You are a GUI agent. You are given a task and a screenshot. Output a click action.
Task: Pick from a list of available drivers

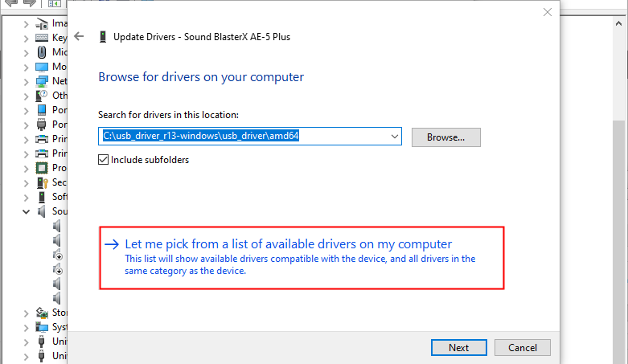[289, 244]
